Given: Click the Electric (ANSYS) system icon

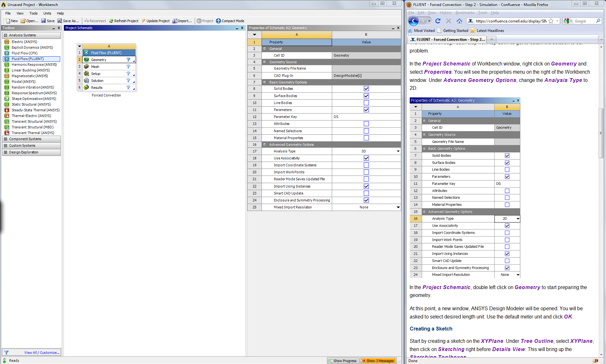Looking at the screenshot, I should point(7,42).
